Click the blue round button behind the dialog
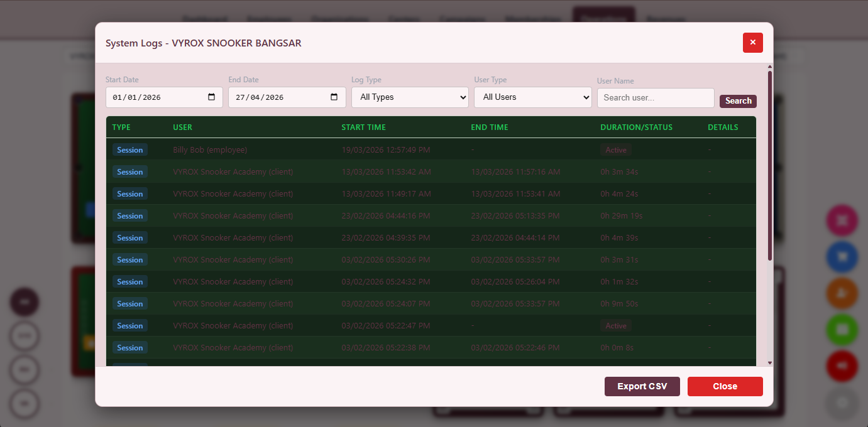868x427 pixels. (842, 257)
